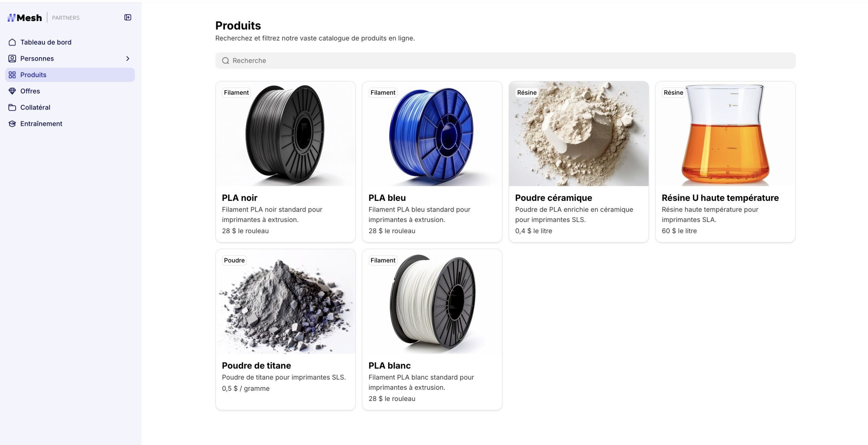Open the Résine U haute température title
Image resolution: width=868 pixels, height=445 pixels.
720,197
